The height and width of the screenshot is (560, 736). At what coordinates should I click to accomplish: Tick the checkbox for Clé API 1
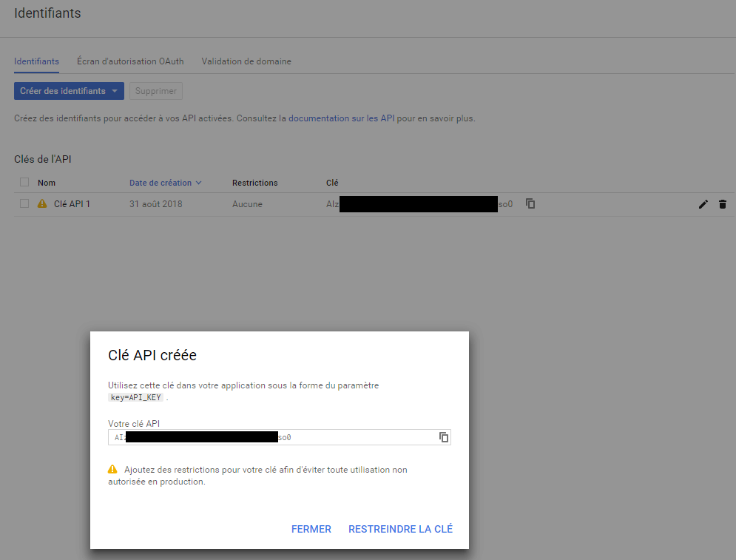click(24, 203)
